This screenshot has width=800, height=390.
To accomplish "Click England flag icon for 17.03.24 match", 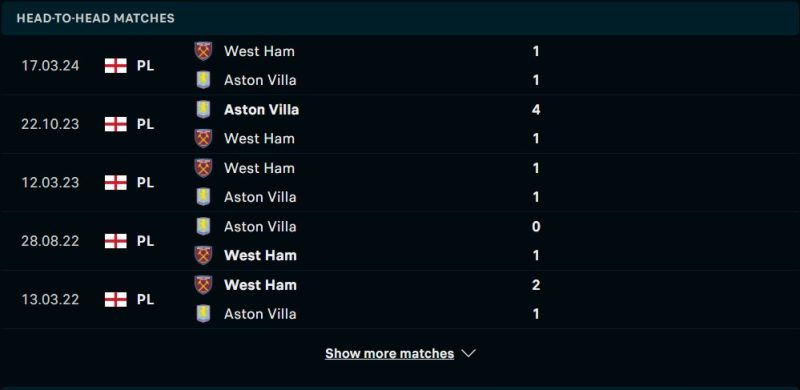I will point(116,66).
